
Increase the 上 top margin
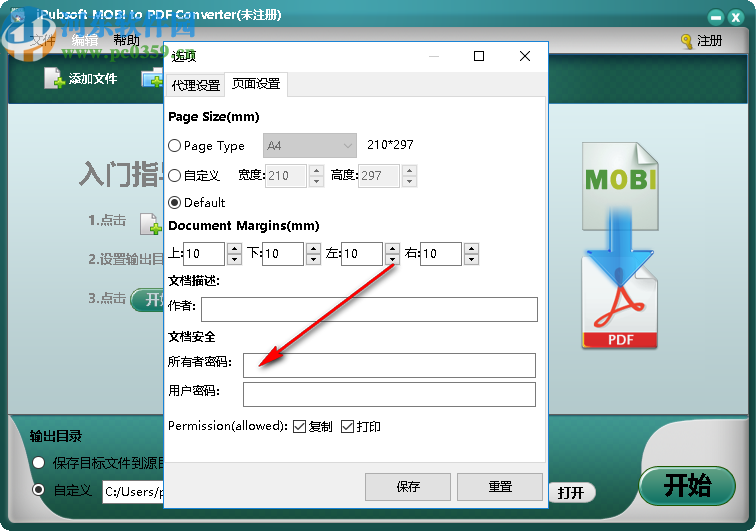coord(234,248)
